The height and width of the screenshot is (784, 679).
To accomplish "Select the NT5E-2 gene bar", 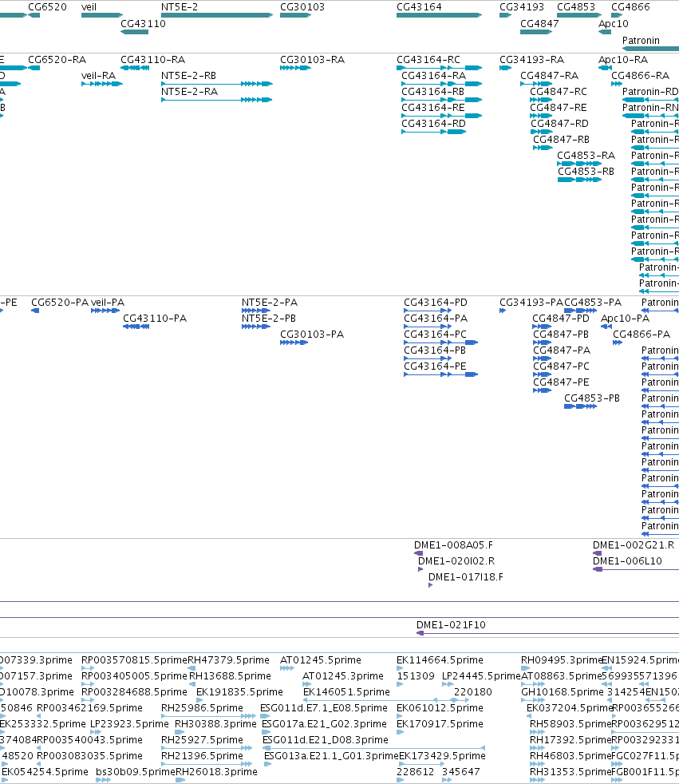I will pos(217,15).
